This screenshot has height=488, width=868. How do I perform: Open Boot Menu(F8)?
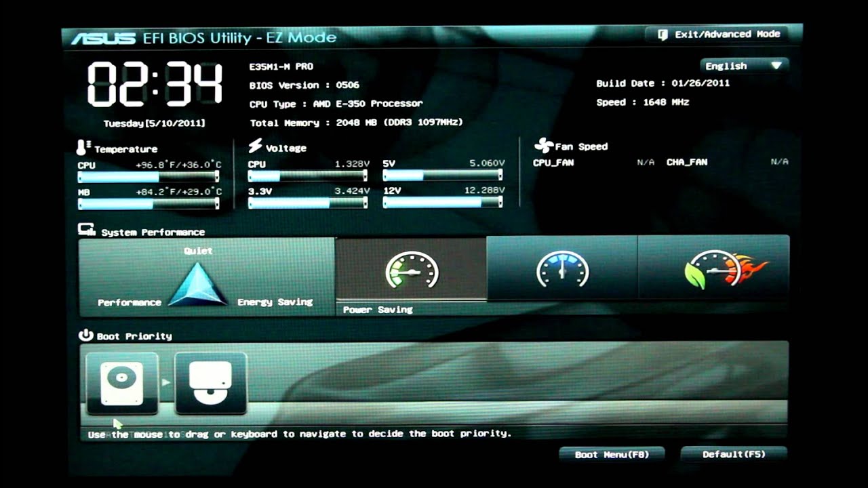(x=612, y=454)
